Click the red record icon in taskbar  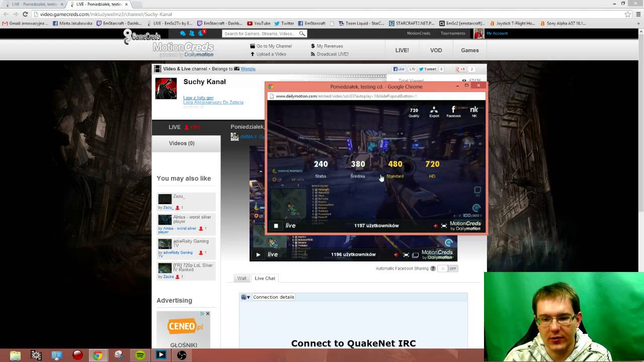tap(77, 355)
